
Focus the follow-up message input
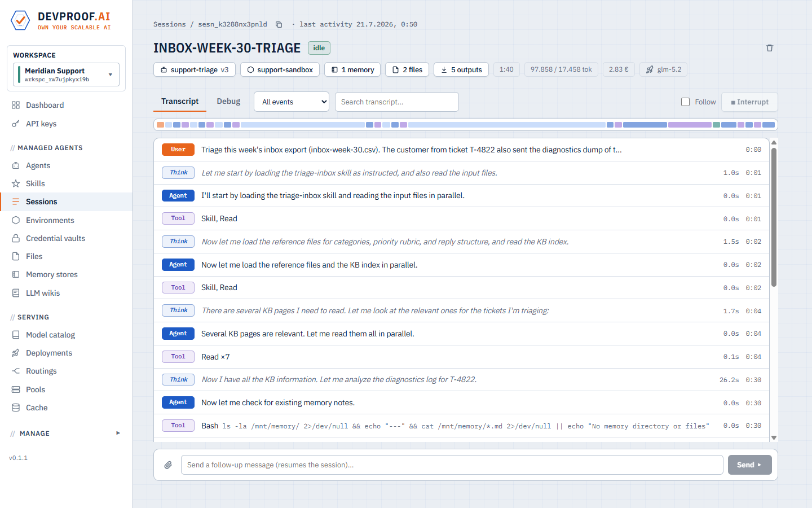(452, 465)
